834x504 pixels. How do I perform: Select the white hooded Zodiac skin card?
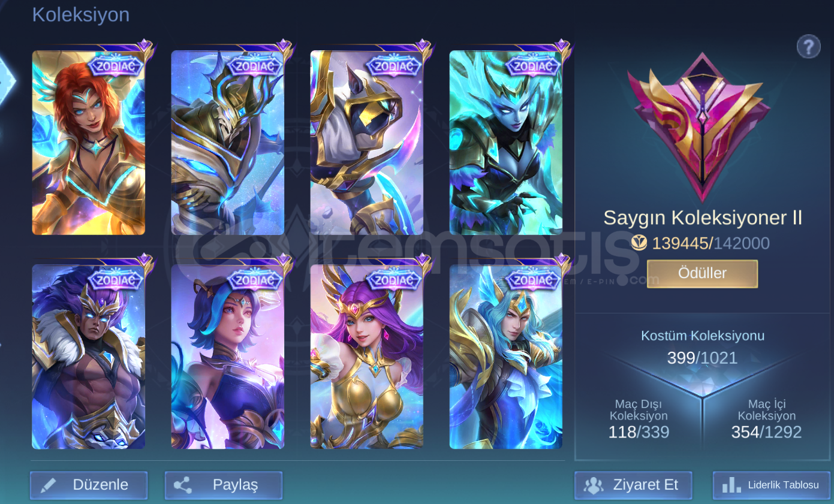[367, 142]
